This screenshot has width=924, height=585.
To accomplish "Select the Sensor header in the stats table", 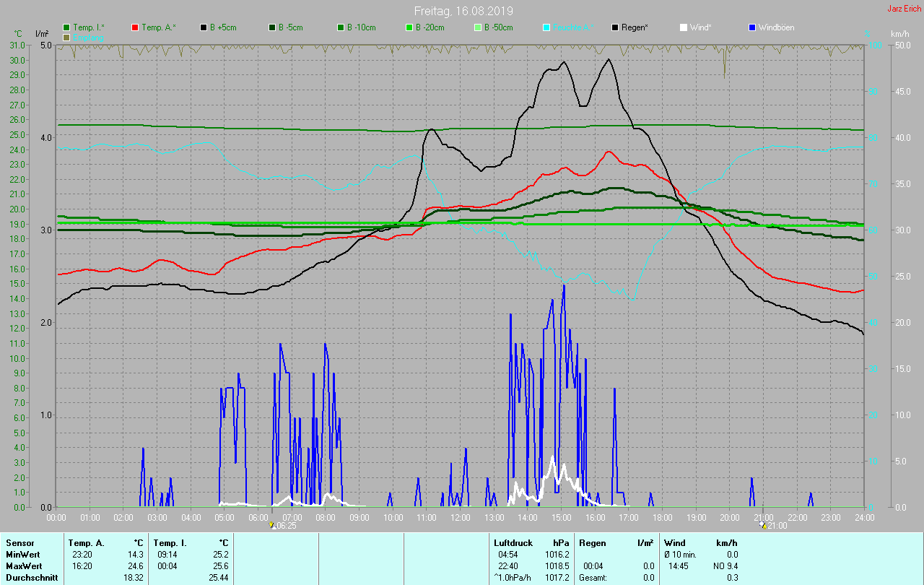I will [x=19, y=543].
